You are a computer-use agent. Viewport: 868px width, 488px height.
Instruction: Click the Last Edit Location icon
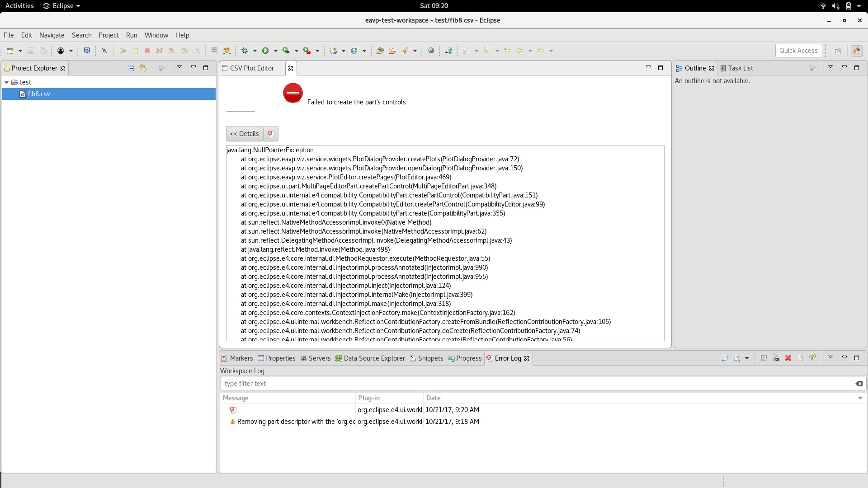508,51
